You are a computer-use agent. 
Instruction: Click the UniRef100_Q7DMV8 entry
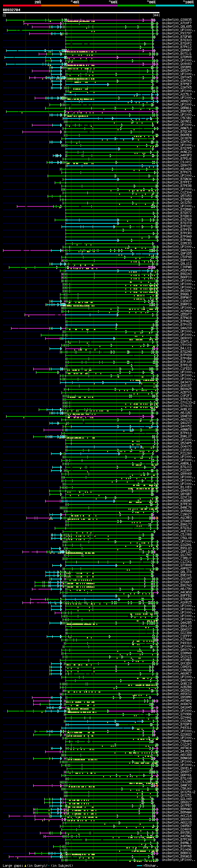tap(177, 57)
